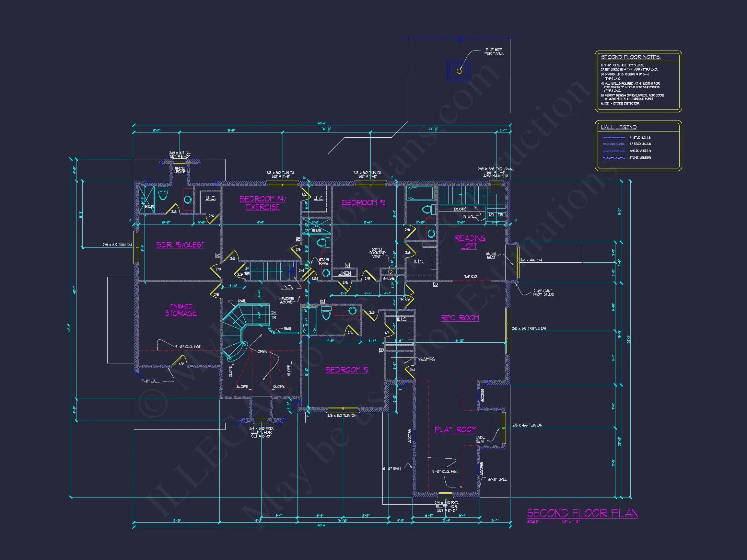Click the flue symbol labeled FLUE SIZE PER MANUF
This screenshot has width=747, height=560.
(x=459, y=72)
